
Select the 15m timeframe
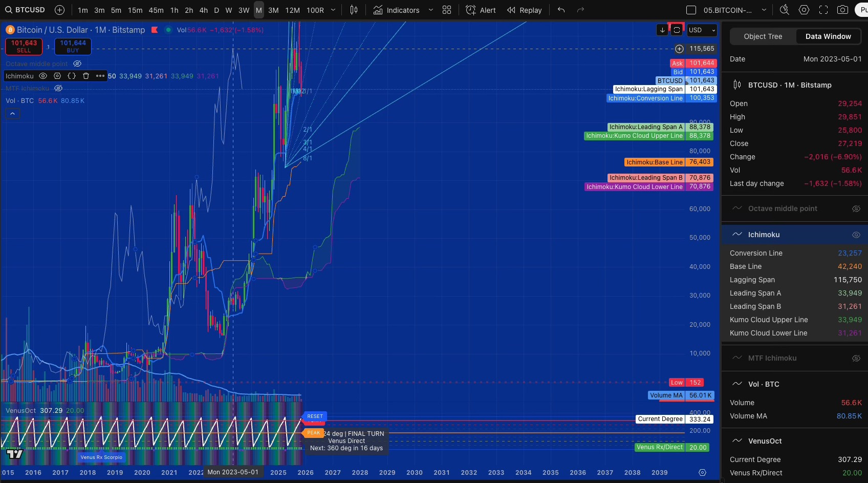click(135, 10)
